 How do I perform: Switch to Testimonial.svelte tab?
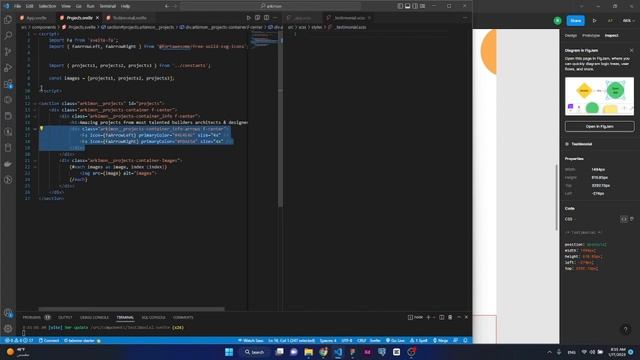(129, 18)
